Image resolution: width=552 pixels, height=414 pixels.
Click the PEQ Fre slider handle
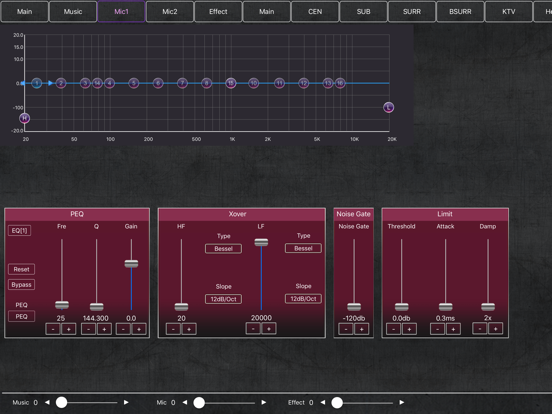click(x=62, y=305)
